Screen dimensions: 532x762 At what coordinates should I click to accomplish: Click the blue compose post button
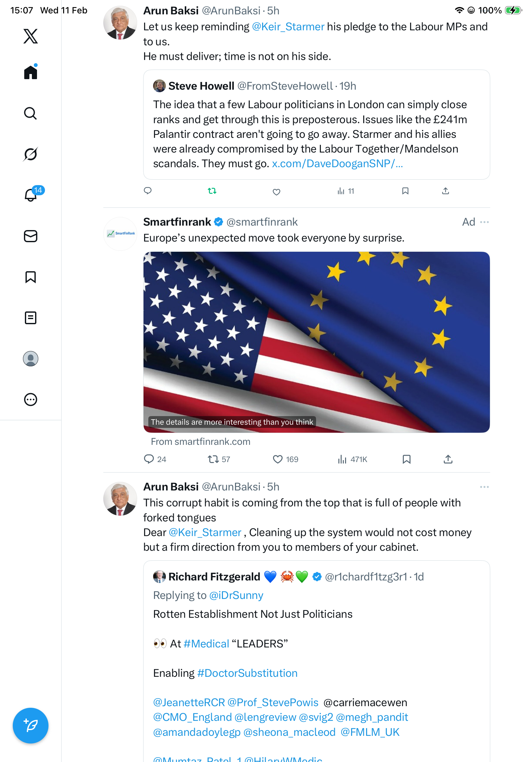31,725
